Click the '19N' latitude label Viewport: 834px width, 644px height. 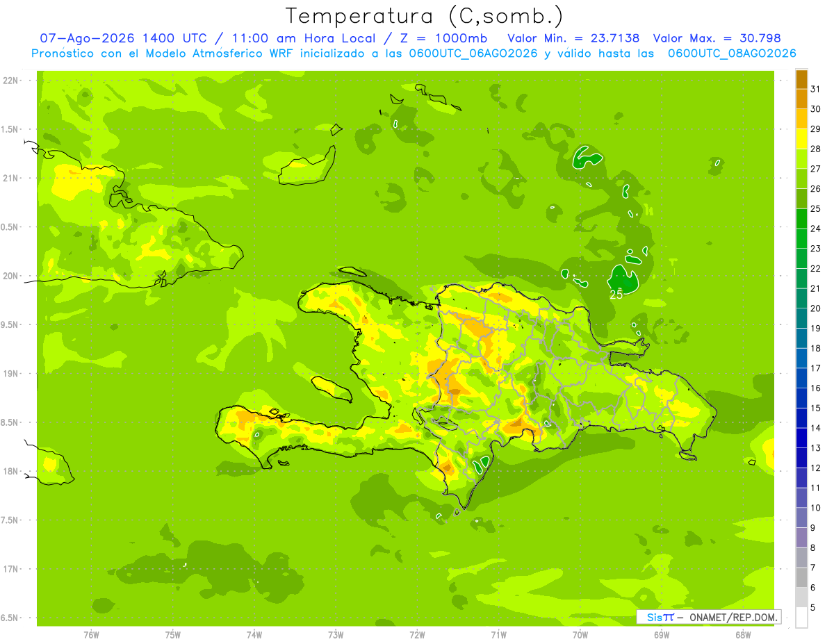[10, 374]
